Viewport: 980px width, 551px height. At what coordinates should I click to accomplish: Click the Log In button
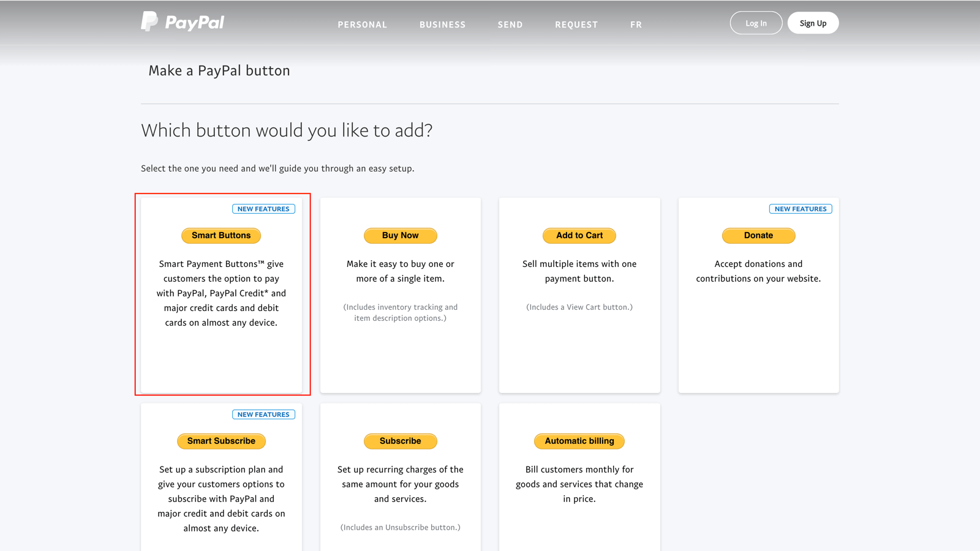(756, 23)
